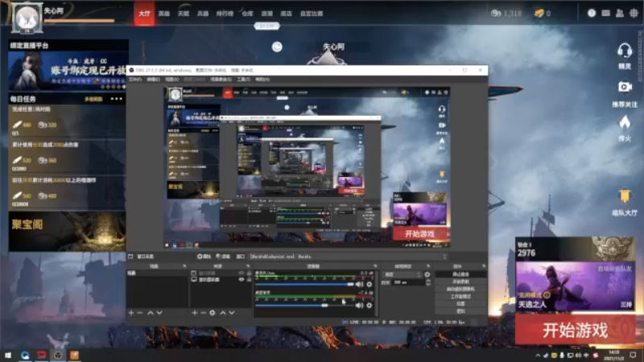Adjust the second mixer volume slider

[x=304, y=306]
